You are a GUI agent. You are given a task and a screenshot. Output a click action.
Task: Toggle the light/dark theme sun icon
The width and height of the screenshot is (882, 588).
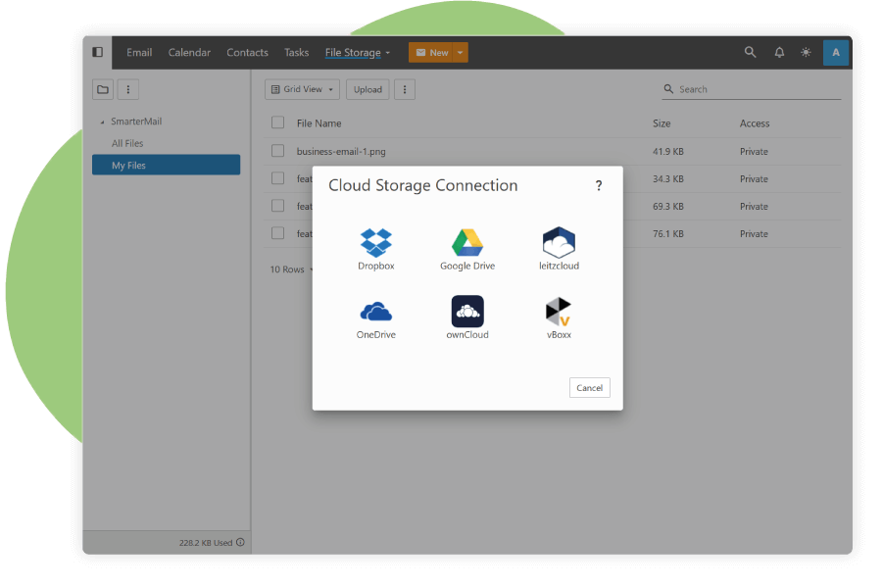807,52
